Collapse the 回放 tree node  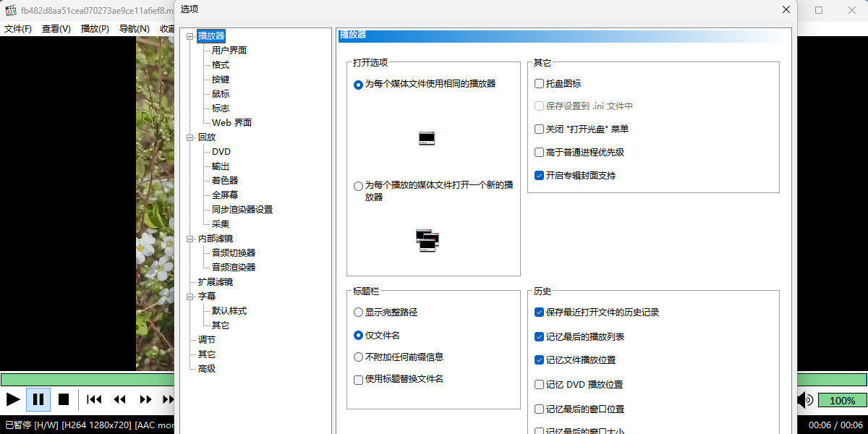(191, 137)
